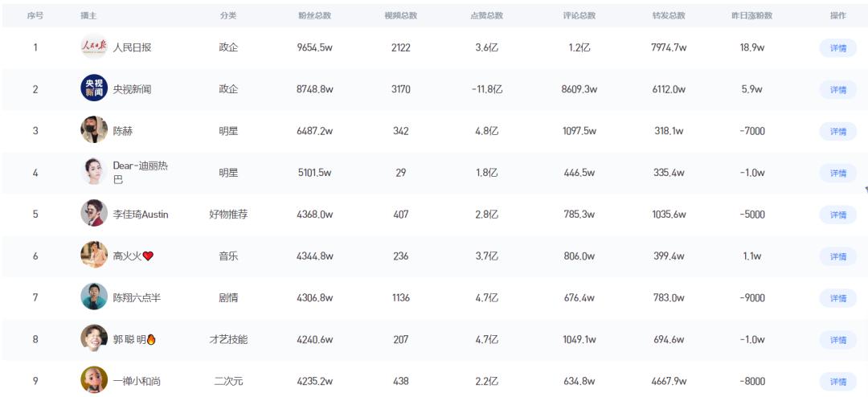Image resolution: width=868 pixels, height=397 pixels.
Task: Open 陈翔六点半 avatar thumbnail
Action: (x=94, y=297)
